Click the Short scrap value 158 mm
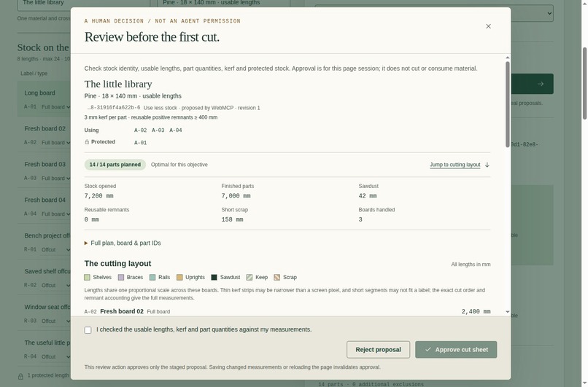Viewport: 588px width, 387px height. coord(232,219)
